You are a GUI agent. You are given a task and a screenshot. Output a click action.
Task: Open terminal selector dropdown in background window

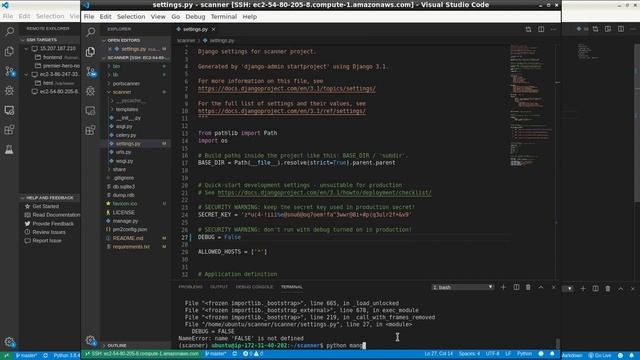[568, 289]
